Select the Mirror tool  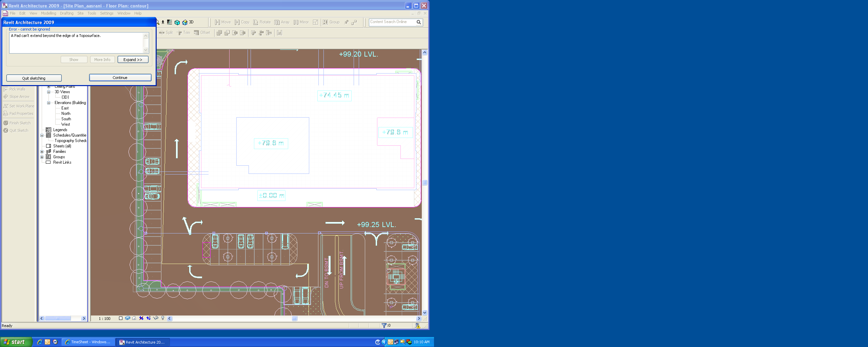pos(301,22)
